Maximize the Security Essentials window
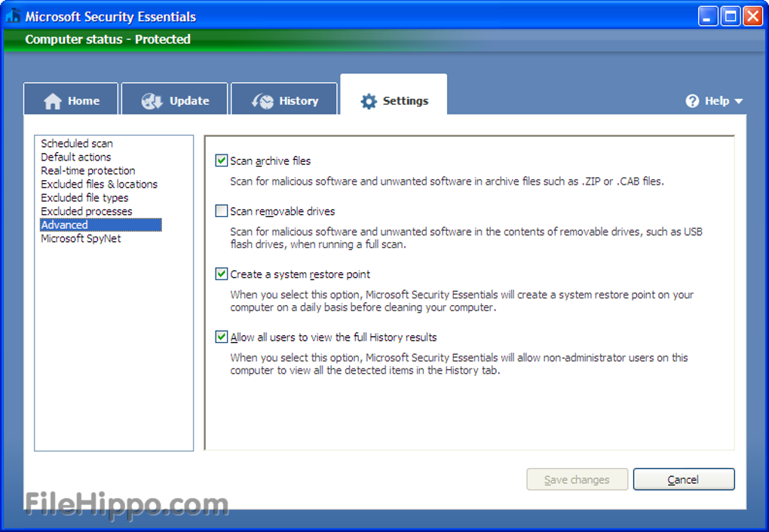This screenshot has height=532, width=769. tap(730, 16)
